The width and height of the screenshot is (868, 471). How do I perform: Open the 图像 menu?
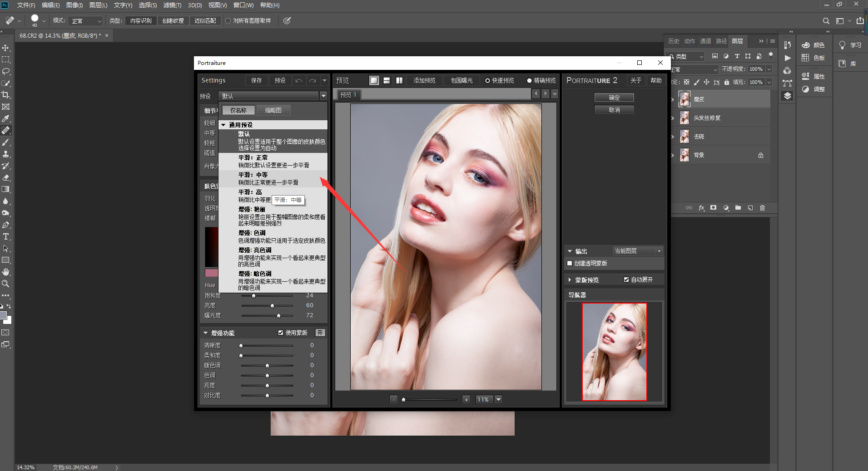(74, 5)
